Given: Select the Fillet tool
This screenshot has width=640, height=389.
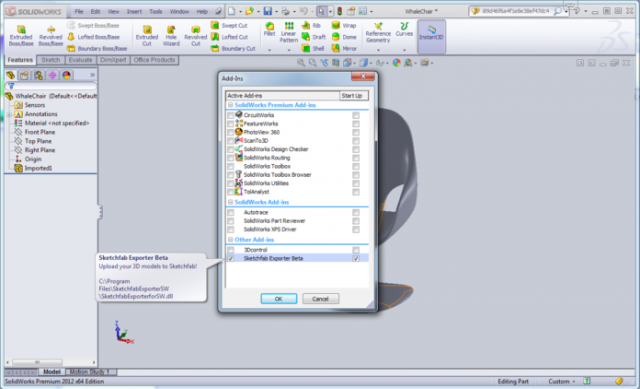Looking at the screenshot, I should click(x=269, y=29).
